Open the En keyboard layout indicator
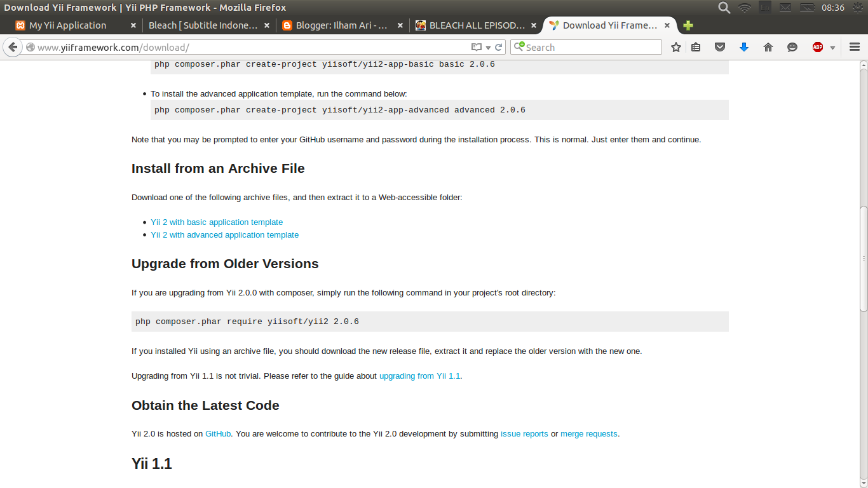The width and height of the screenshot is (868, 488). tap(765, 8)
